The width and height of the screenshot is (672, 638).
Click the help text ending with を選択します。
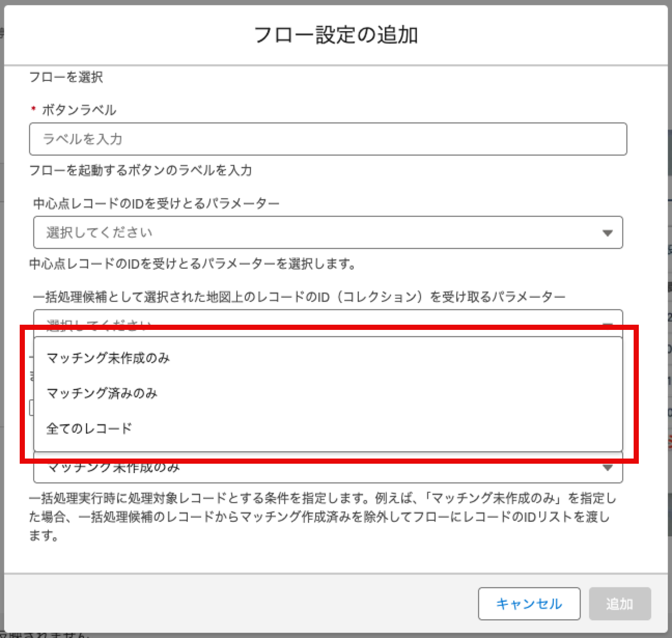pos(193,264)
